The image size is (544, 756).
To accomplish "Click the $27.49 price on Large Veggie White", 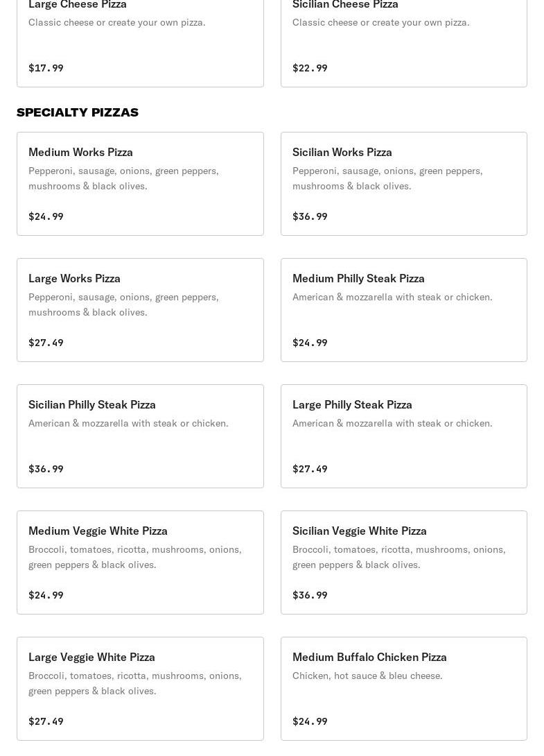I will point(46,722).
